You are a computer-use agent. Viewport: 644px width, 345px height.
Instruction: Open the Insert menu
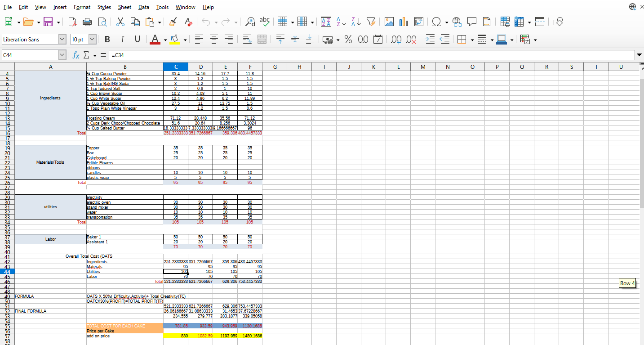click(60, 7)
